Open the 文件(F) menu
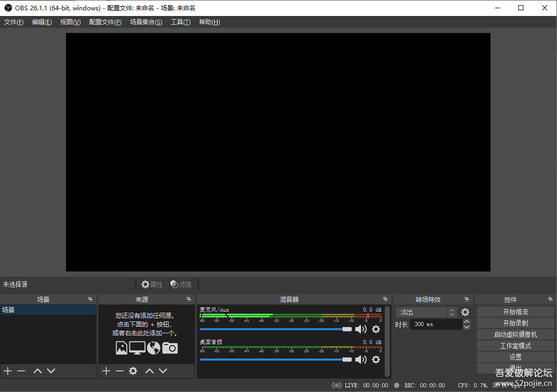Image resolution: width=557 pixels, height=392 pixels. pyautogui.click(x=13, y=22)
